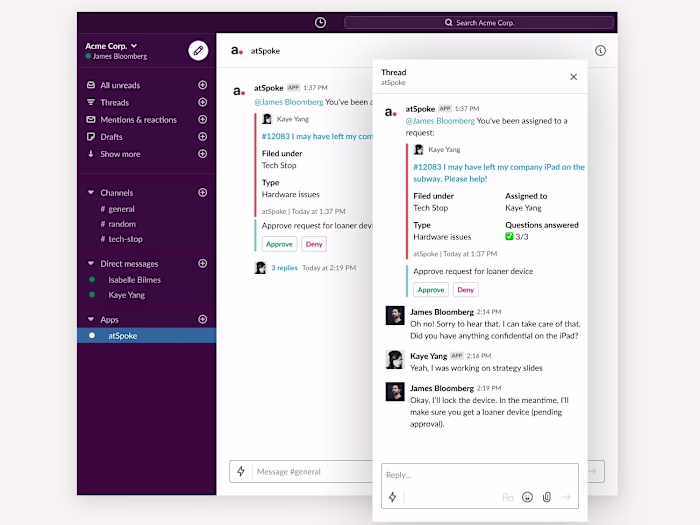Screen dimensions: 700x525
Task: Click Questions answered 3/3 green checkmark
Action: (x=509, y=237)
